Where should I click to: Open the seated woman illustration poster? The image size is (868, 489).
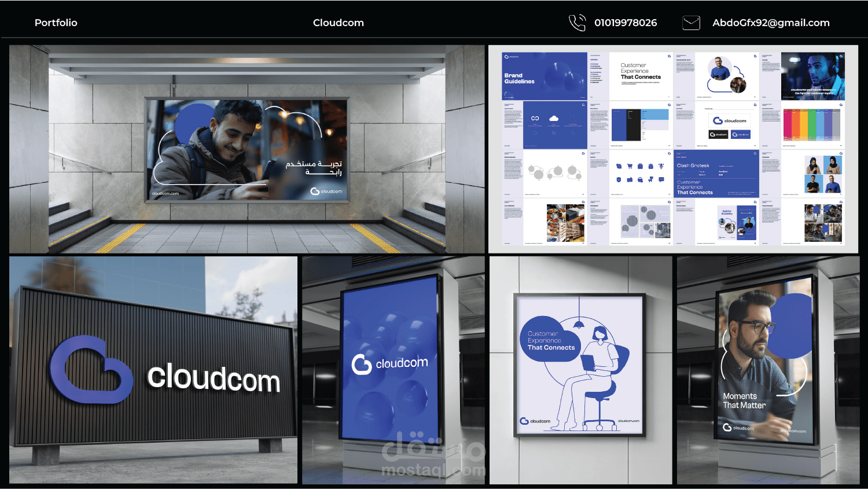click(x=580, y=370)
